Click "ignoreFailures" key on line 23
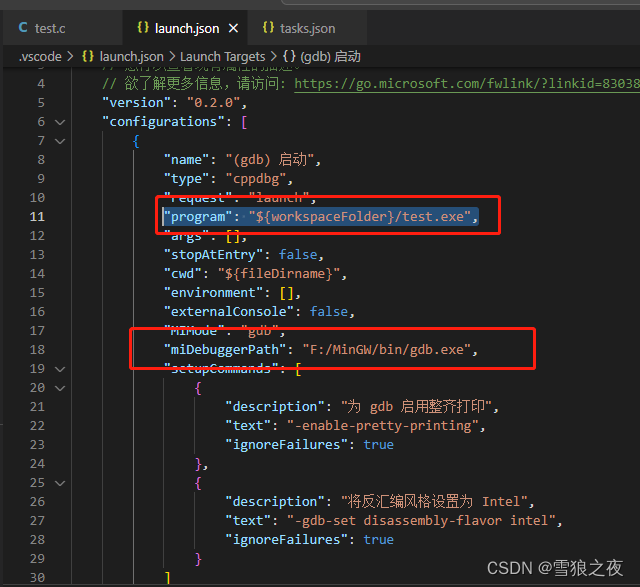Screen dimensions: 640x587 pyautogui.click(x=287, y=445)
